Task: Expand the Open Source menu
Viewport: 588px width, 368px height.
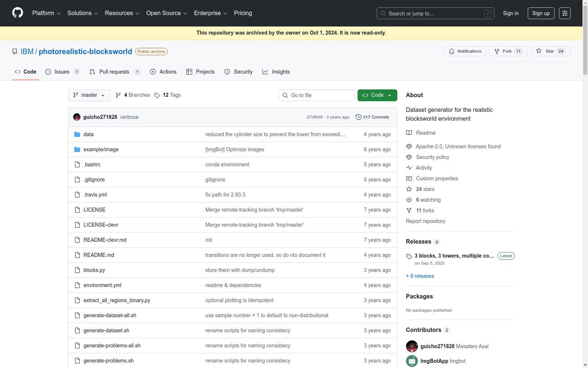Action: click(167, 13)
